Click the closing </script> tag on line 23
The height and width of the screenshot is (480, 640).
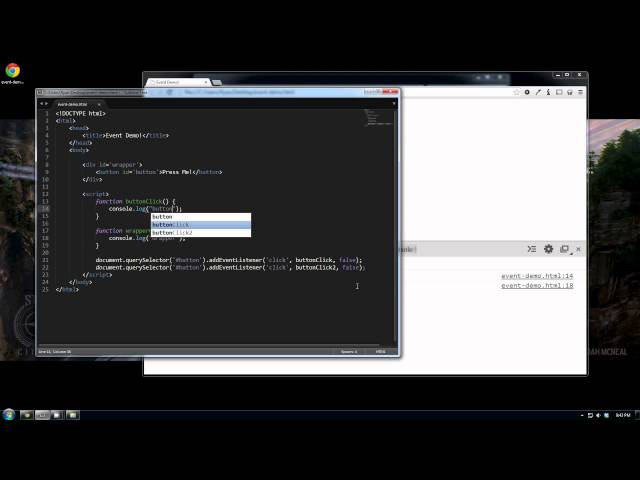[x=97, y=275]
